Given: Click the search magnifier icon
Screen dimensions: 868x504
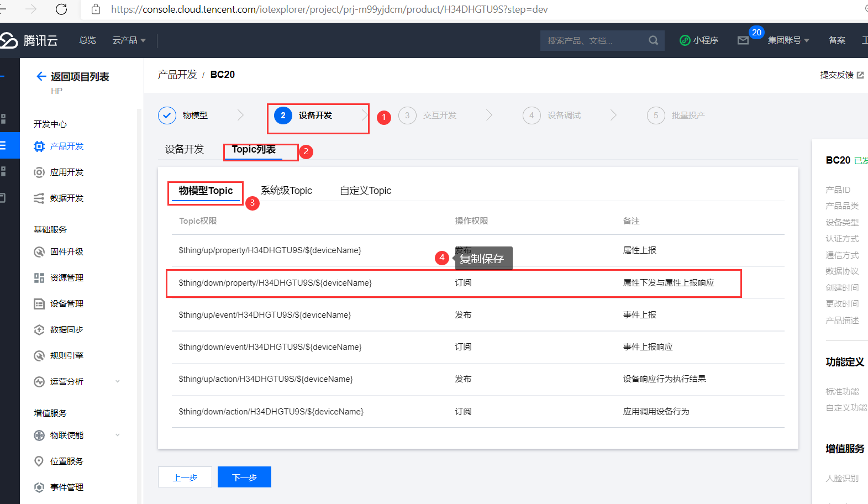Looking at the screenshot, I should [x=653, y=40].
